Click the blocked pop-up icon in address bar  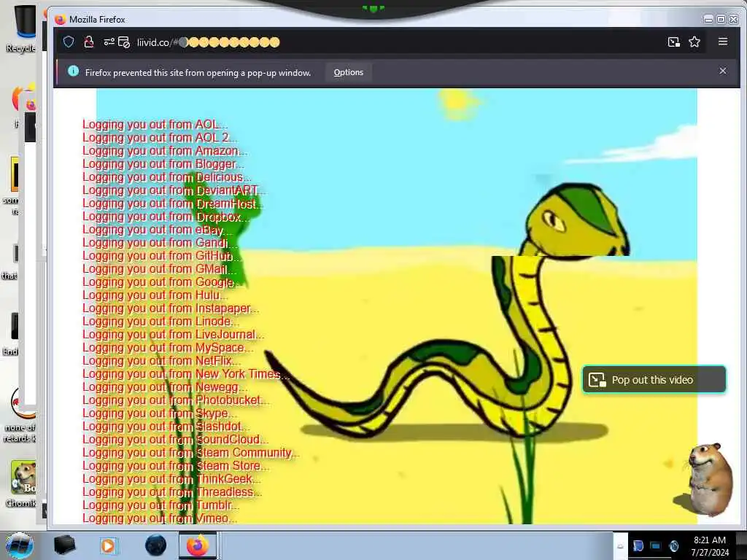[x=124, y=42]
